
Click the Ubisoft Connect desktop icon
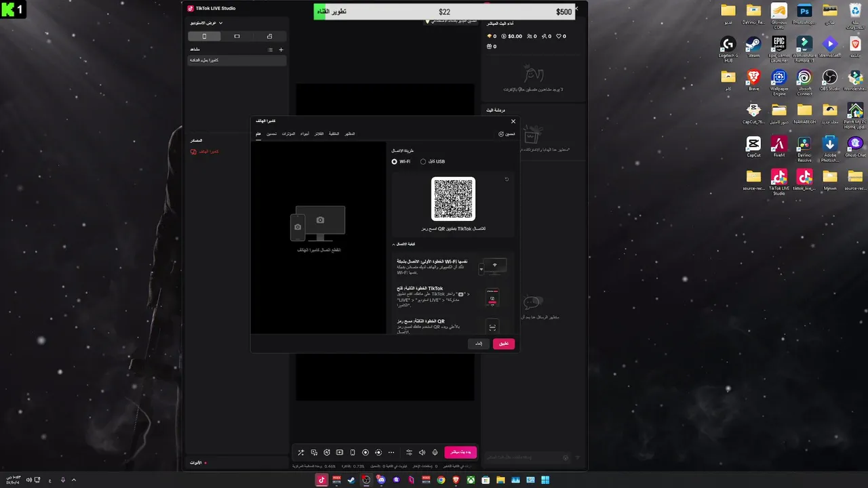click(x=804, y=82)
